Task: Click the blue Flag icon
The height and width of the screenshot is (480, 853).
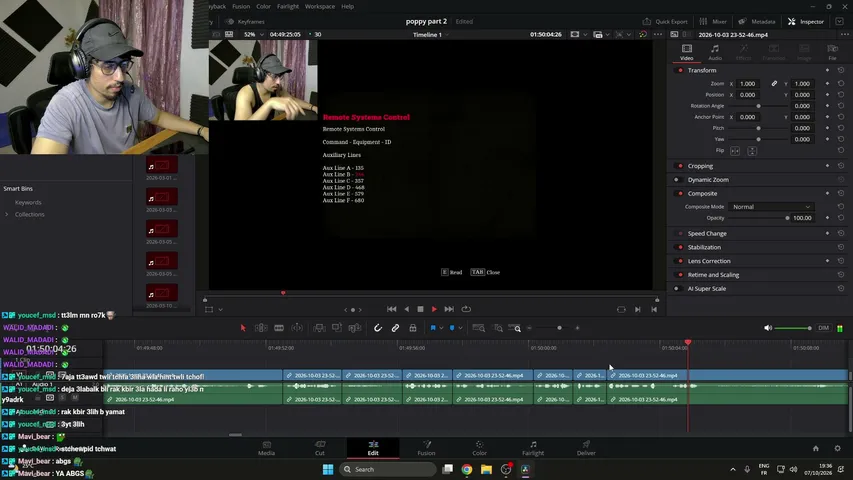Action: coord(433,328)
